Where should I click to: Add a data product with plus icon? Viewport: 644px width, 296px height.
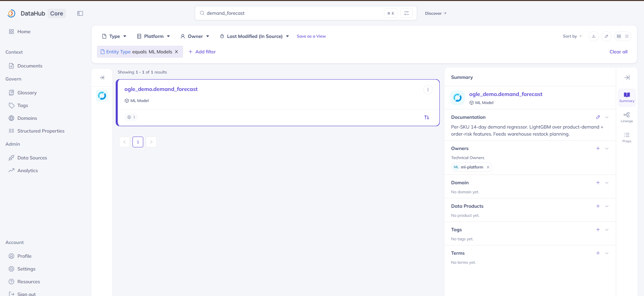(598, 206)
